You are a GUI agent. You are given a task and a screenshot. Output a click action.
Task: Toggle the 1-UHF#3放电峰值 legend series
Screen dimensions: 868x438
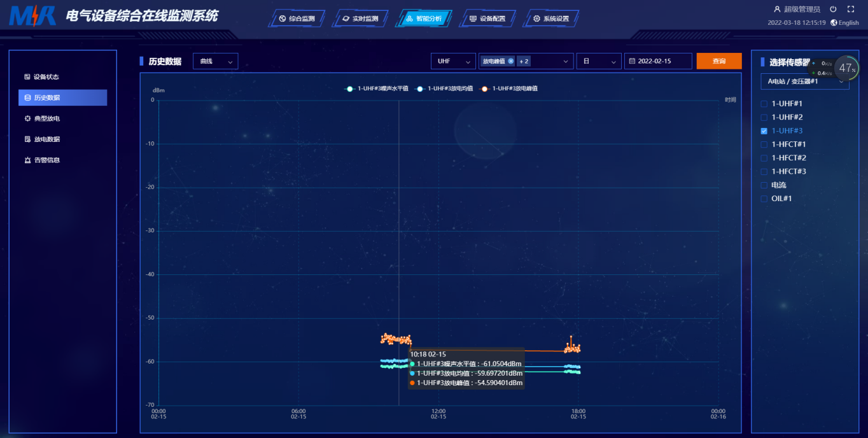pos(510,88)
